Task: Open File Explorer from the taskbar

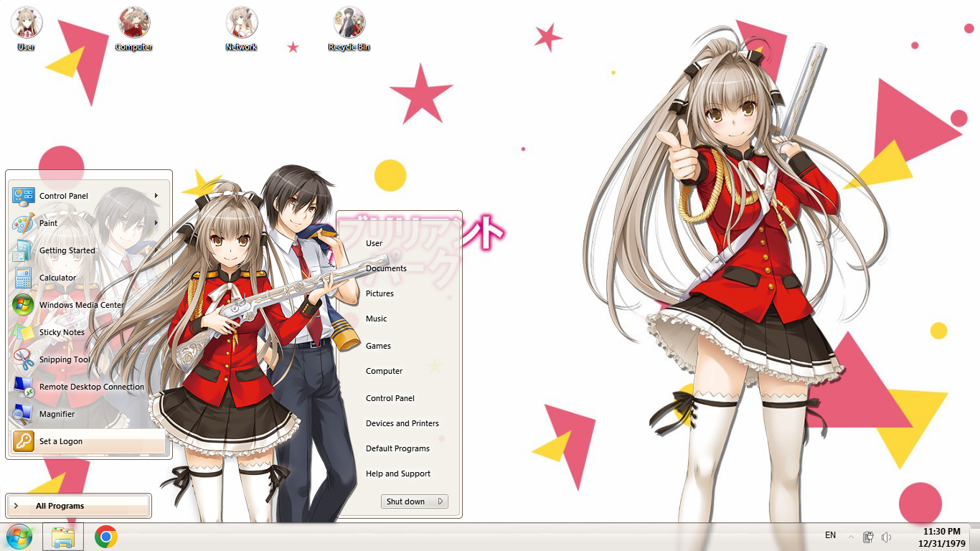Action: 63,537
